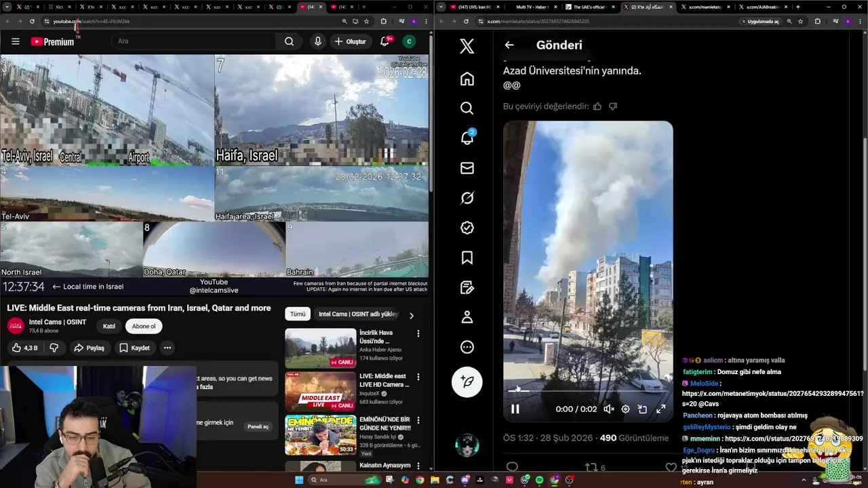Viewport: 868px width, 488px height.
Task: Open X Articles compose note icon
Action: point(467,287)
